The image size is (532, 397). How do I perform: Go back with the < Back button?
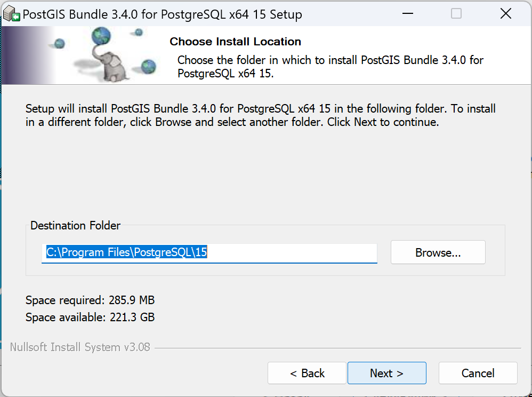pos(307,373)
